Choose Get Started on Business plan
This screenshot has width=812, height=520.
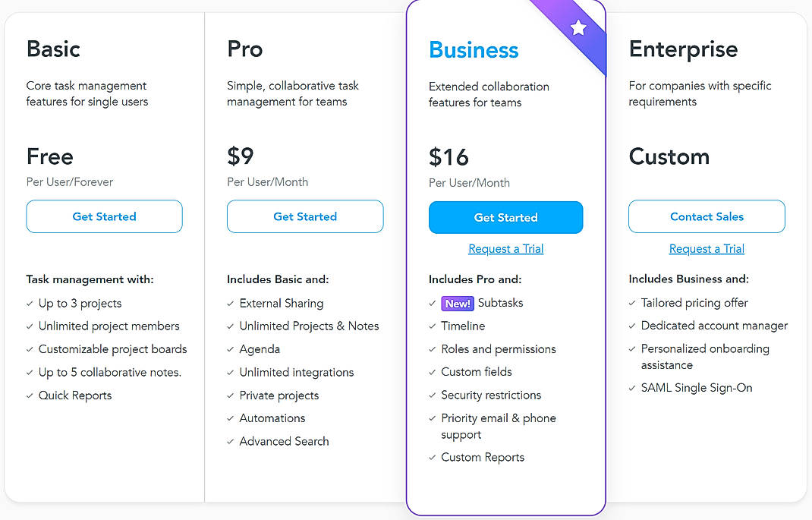click(505, 217)
